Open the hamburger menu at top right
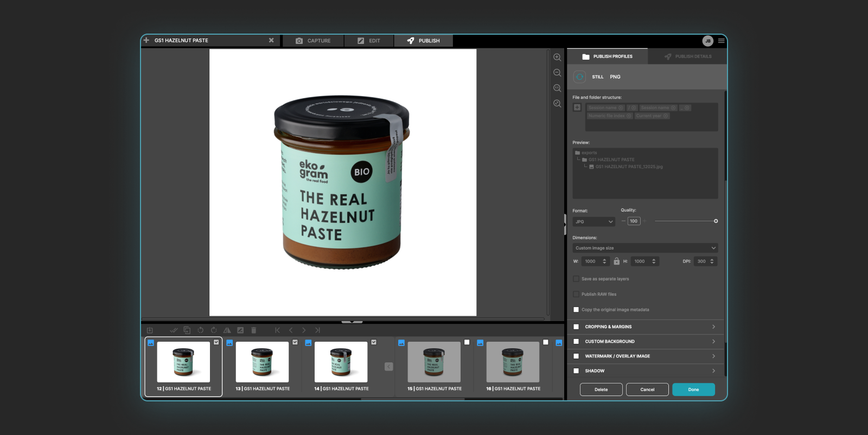868x435 pixels. [721, 41]
